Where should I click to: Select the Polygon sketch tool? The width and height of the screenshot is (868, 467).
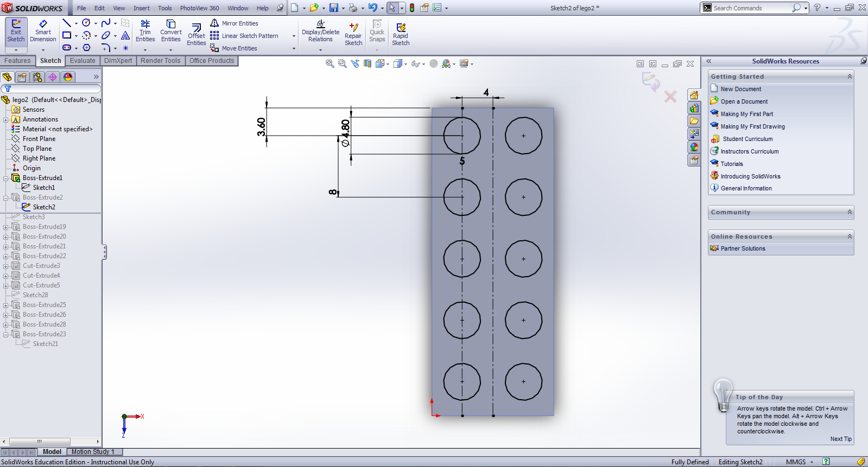click(x=86, y=48)
